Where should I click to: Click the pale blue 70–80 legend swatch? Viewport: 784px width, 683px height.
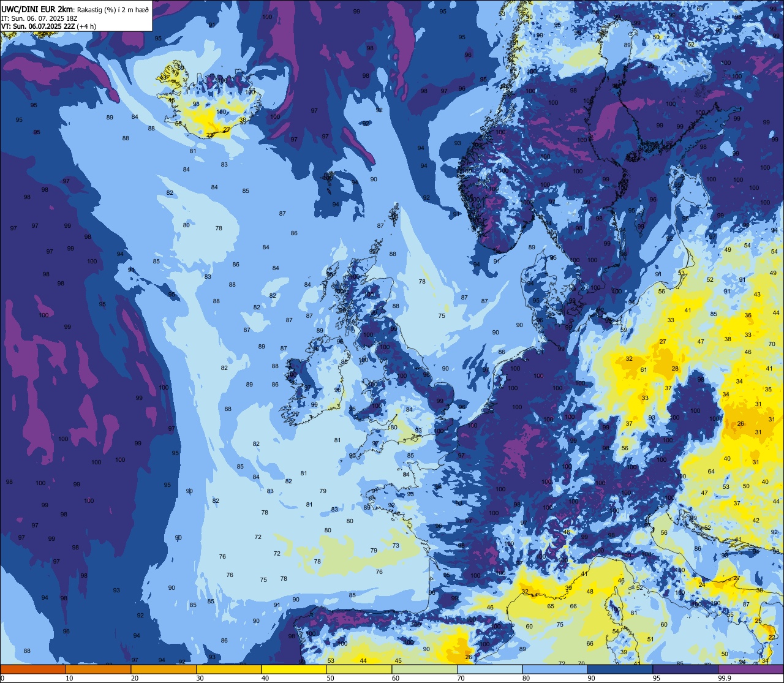pyautogui.click(x=489, y=670)
